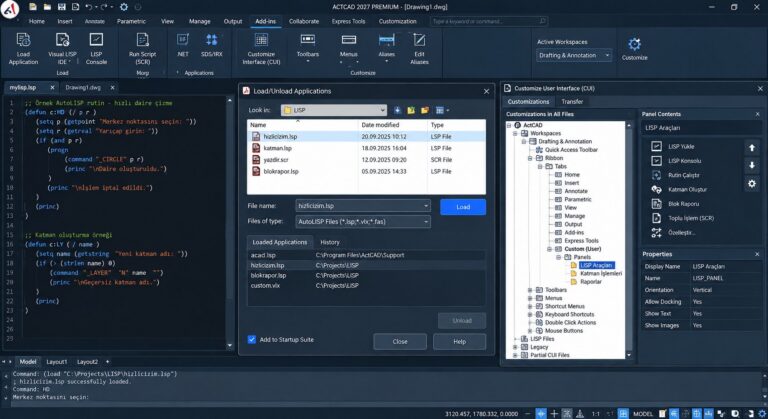
Task: Toggle Add to Startup Suite checkbox
Action: point(252,339)
